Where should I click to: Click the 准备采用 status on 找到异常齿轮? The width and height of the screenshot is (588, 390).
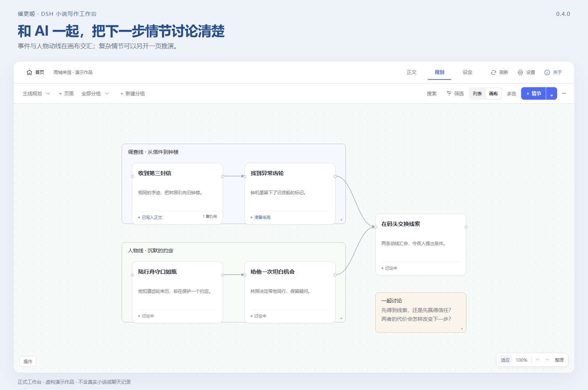click(261, 217)
